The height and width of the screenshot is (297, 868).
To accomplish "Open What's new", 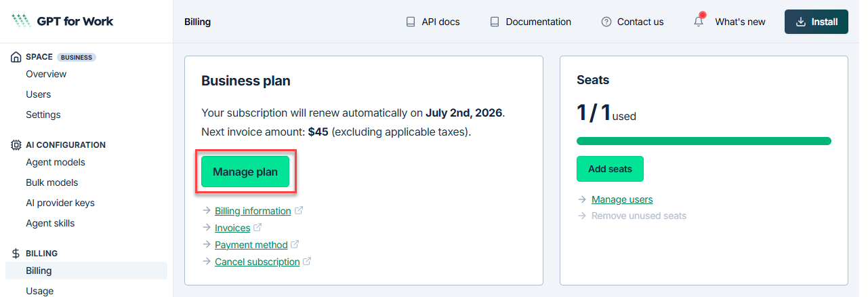I will 740,22.
